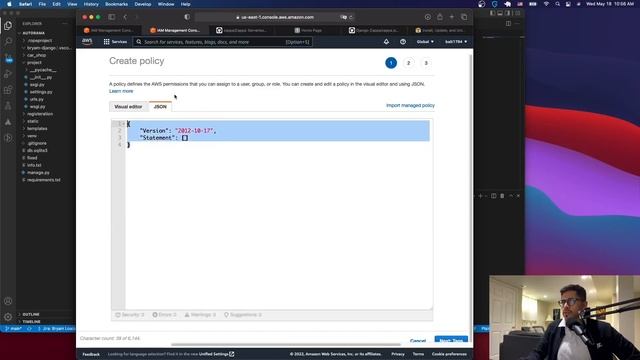Screen dimensions: 640x360
Task: Switch to first IAM Management Console tab
Action: pos(109,30)
